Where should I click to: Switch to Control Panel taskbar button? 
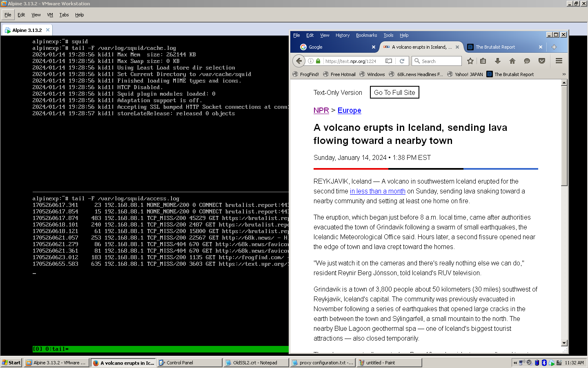(190, 363)
